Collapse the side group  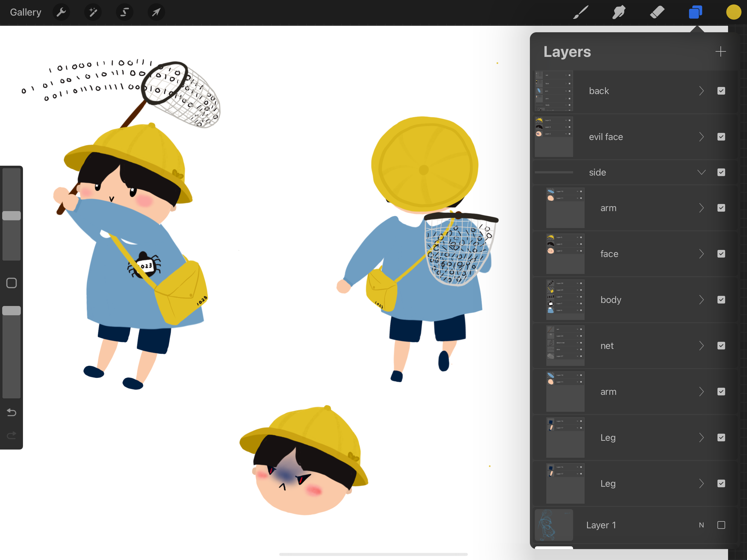click(701, 172)
